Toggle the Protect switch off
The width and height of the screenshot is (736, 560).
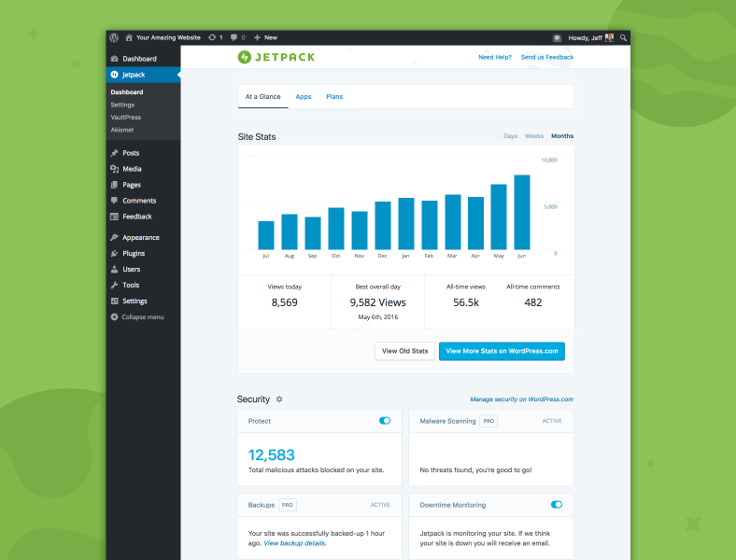385,421
